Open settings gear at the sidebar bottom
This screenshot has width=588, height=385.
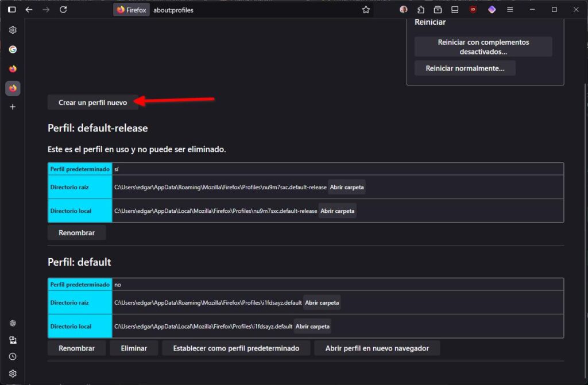coord(13,374)
